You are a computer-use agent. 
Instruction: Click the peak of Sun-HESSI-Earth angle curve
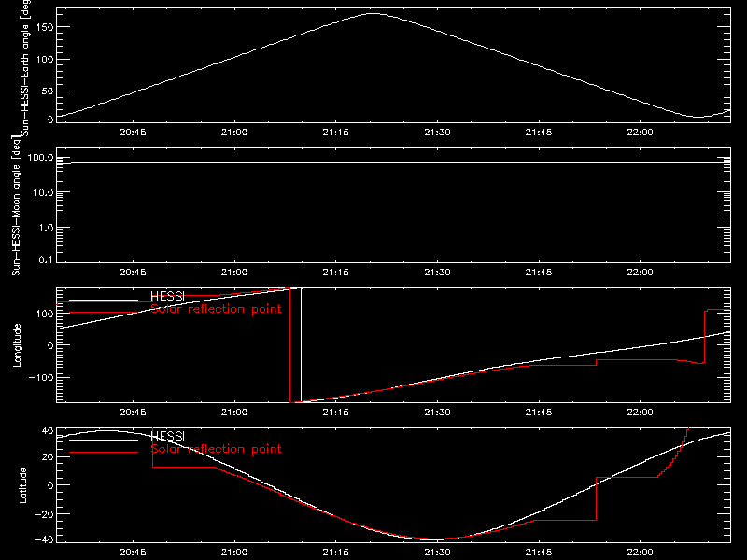coord(373,14)
